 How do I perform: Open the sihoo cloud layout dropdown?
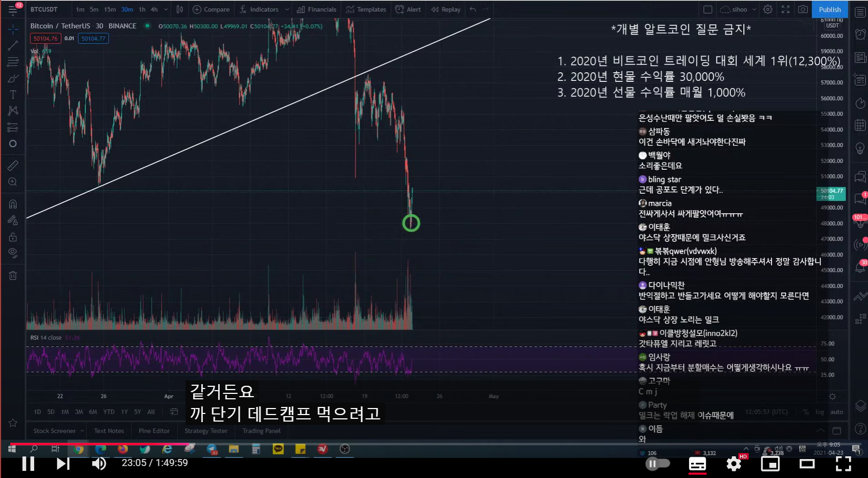(x=738, y=9)
